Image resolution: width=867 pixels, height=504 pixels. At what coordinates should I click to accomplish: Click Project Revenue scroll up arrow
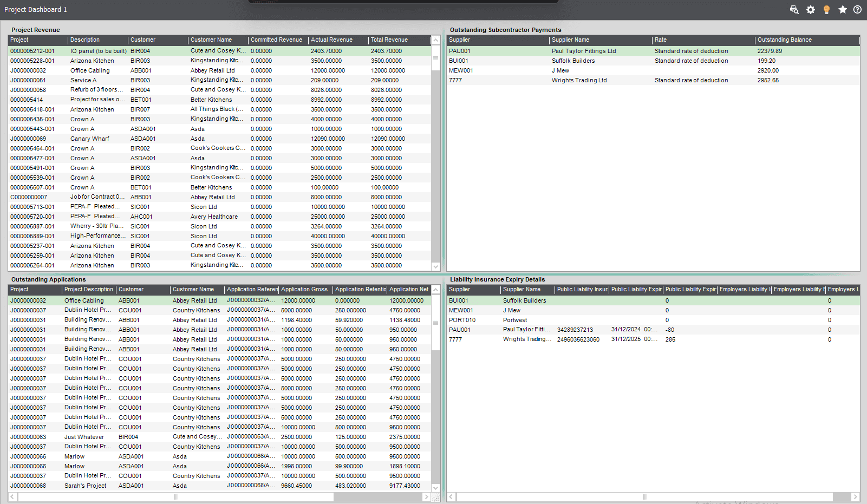click(x=435, y=41)
